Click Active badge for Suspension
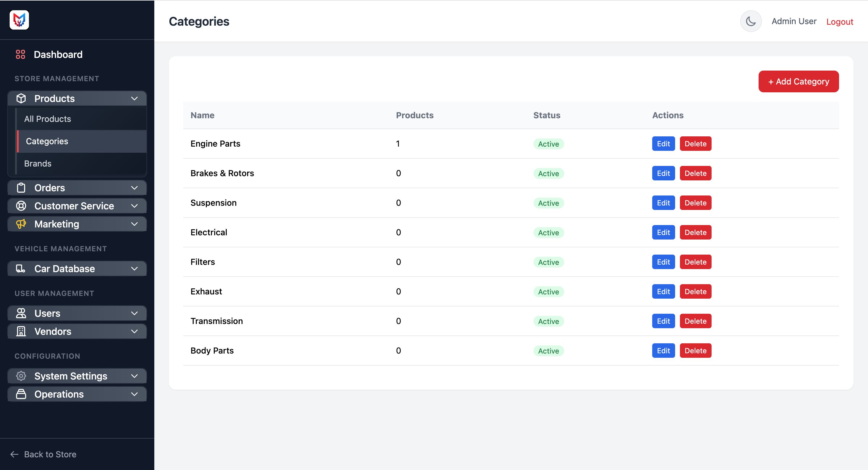 (548, 203)
